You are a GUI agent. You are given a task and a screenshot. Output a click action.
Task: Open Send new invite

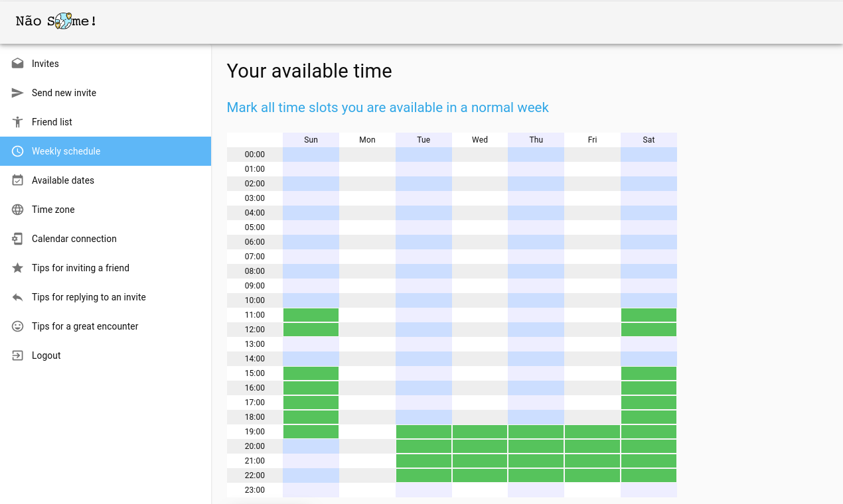[x=106, y=93]
